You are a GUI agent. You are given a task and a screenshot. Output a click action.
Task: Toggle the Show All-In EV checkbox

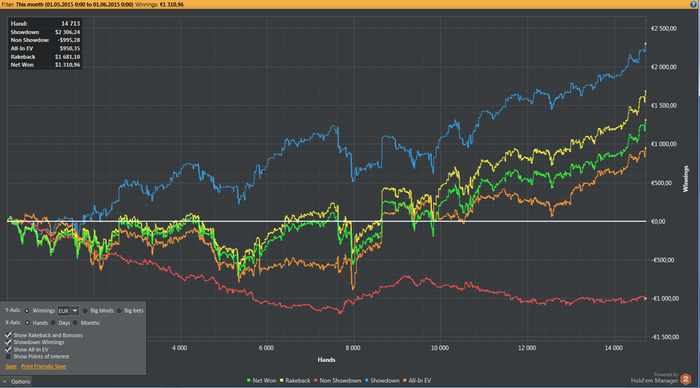tap(8, 349)
